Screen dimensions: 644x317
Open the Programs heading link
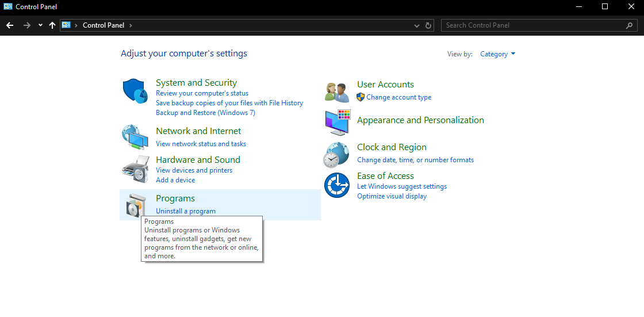(x=175, y=198)
